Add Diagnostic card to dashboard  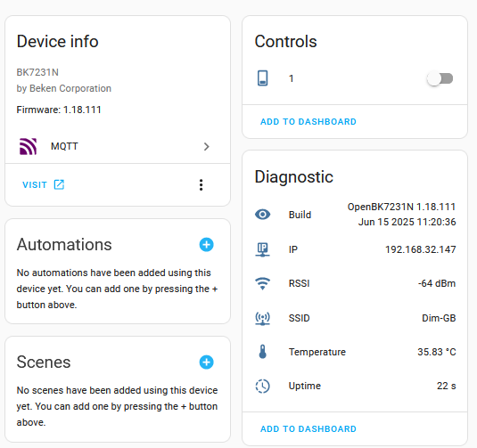tap(308, 429)
